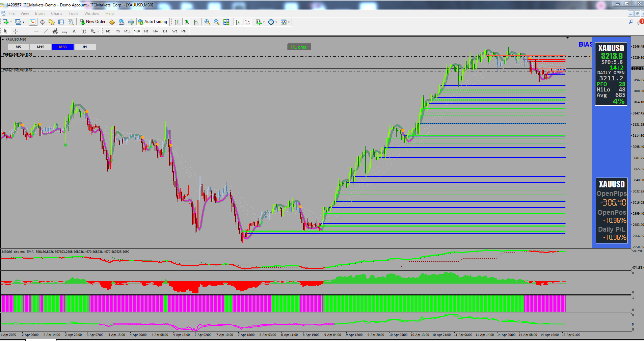Open the Navigator folder-star icon
Screen dimensions: 644x341
[52, 22]
